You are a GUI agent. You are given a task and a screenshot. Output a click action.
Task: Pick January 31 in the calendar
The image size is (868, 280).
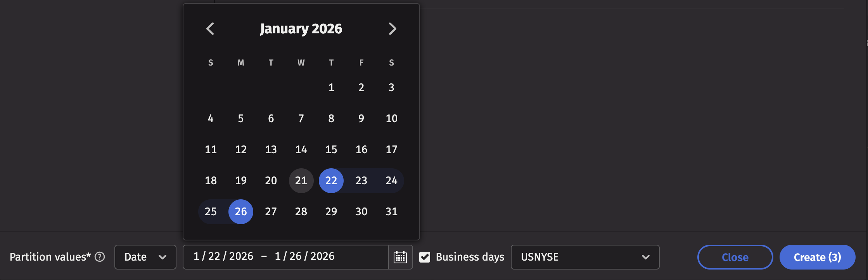coord(391,212)
